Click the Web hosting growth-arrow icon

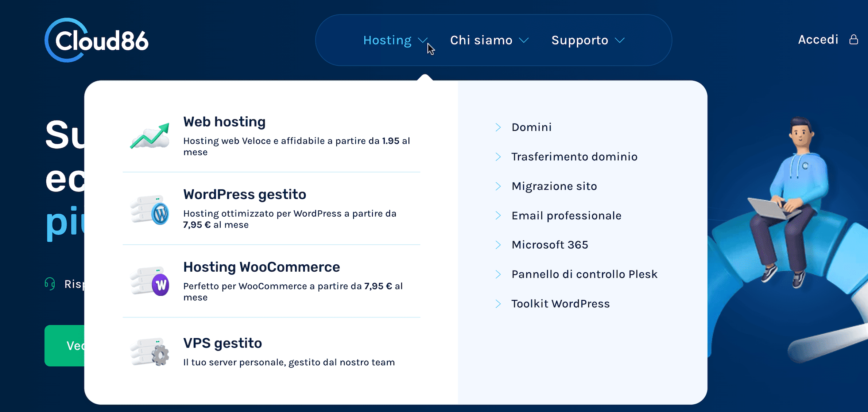[150, 136]
